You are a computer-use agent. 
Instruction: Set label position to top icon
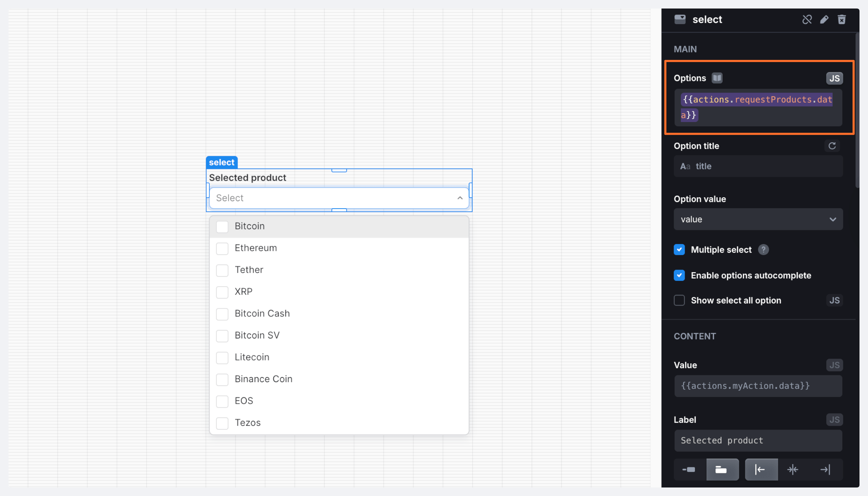tap(722, 470)
